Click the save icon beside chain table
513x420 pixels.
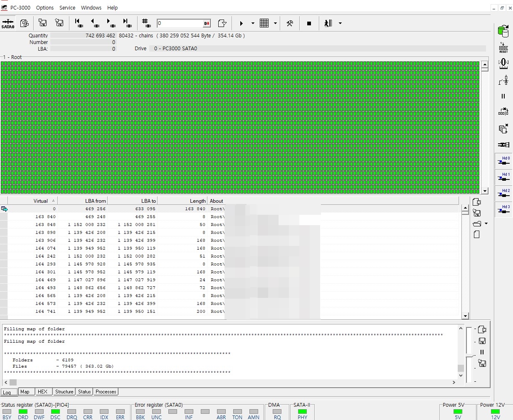pyautogui.click(x=477, y=213)
